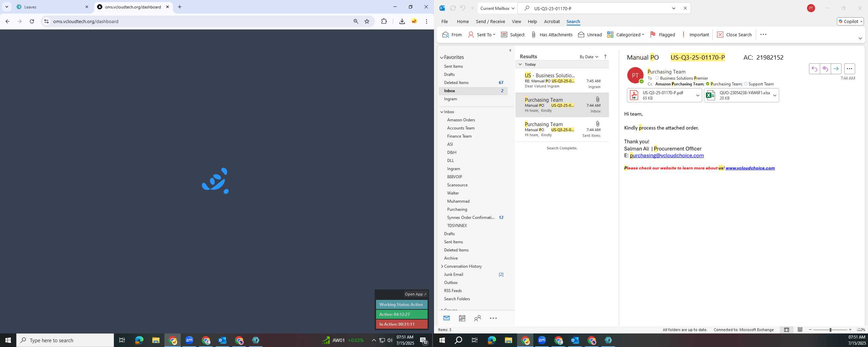Switch to the Normal view icon in the Outlook status bar
The image size is (868, 347).
[x=786, y=330]
